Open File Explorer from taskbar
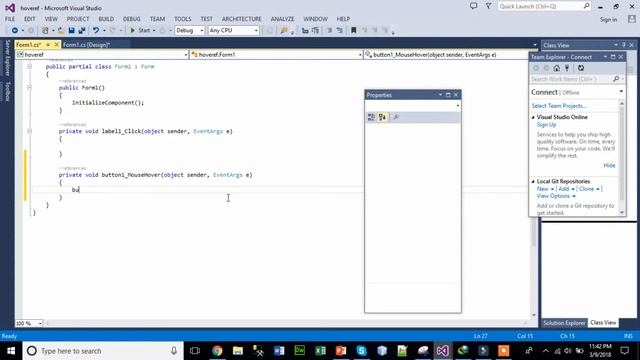This screenshot has height=360, width=640. tap(238, 351)
